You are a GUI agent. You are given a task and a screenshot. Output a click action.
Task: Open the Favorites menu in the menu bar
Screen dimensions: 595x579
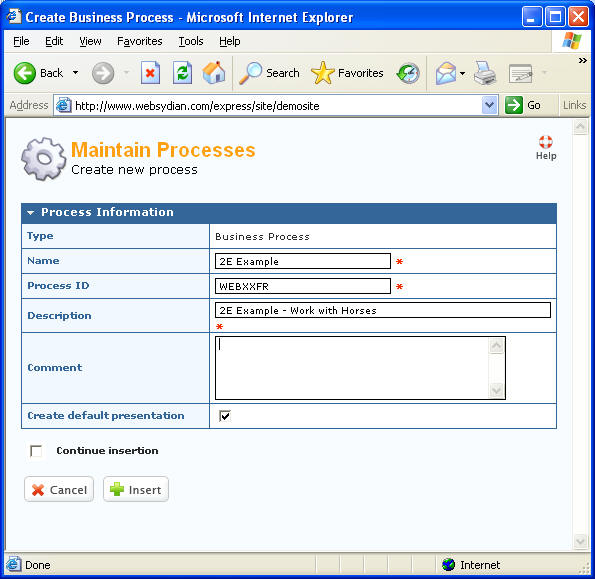click(x=140, y=41)
